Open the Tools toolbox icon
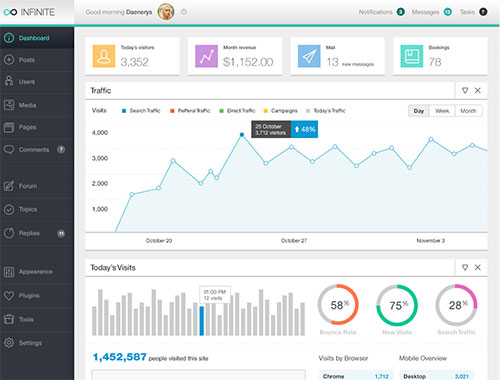 9,319
